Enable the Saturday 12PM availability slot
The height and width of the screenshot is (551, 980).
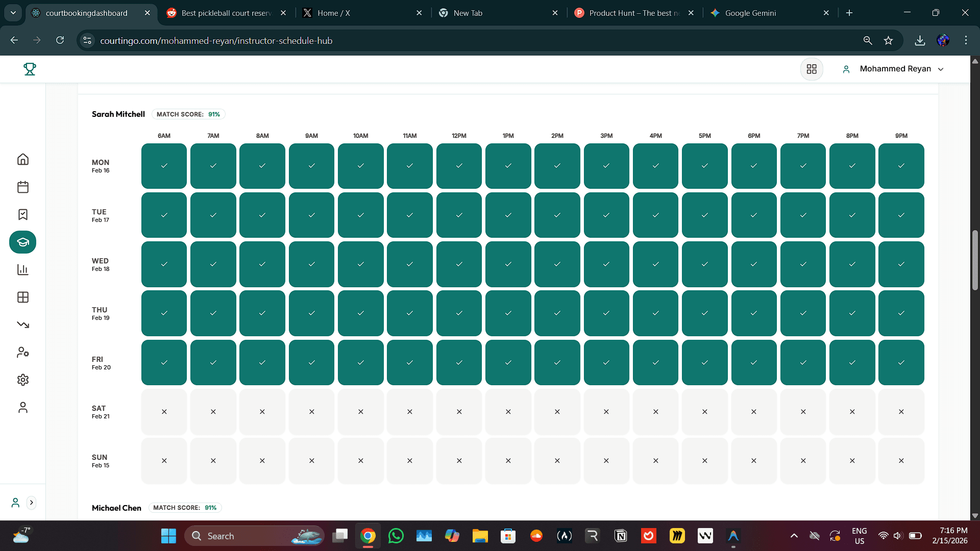pyautogui.click(x=458, y=411)
